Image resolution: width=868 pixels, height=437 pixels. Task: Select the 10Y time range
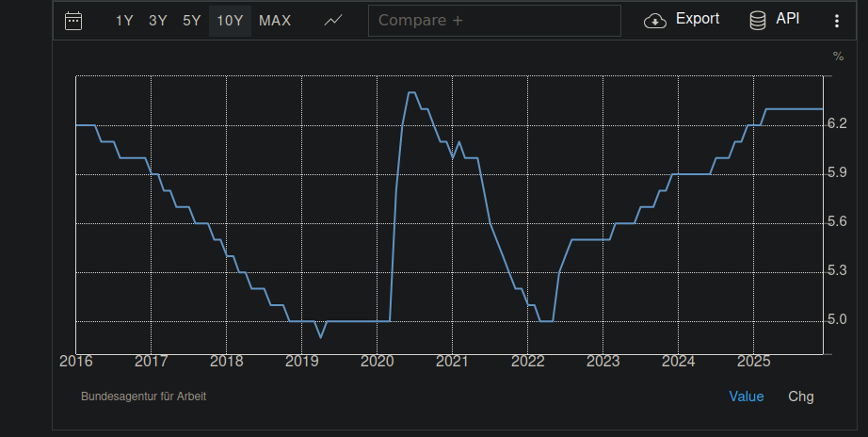tap(230, 21)
